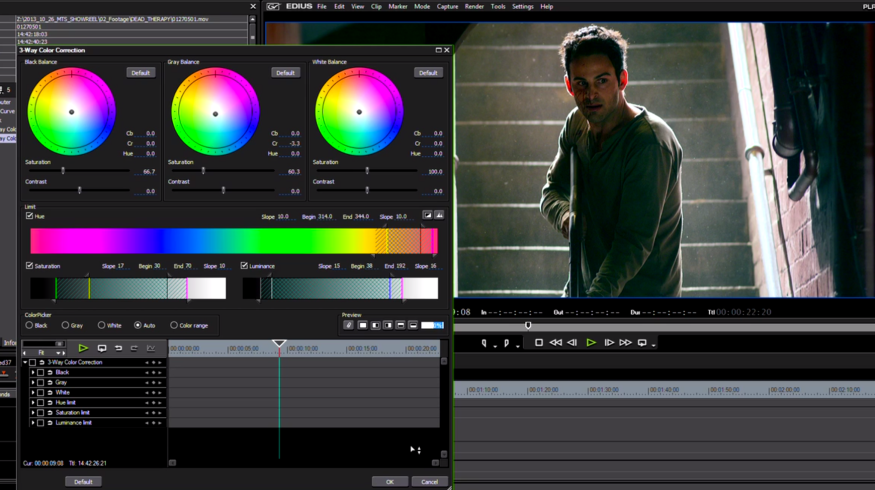
Task: Click the OK button
Action: pyautogui.click(x=389, y=481)
